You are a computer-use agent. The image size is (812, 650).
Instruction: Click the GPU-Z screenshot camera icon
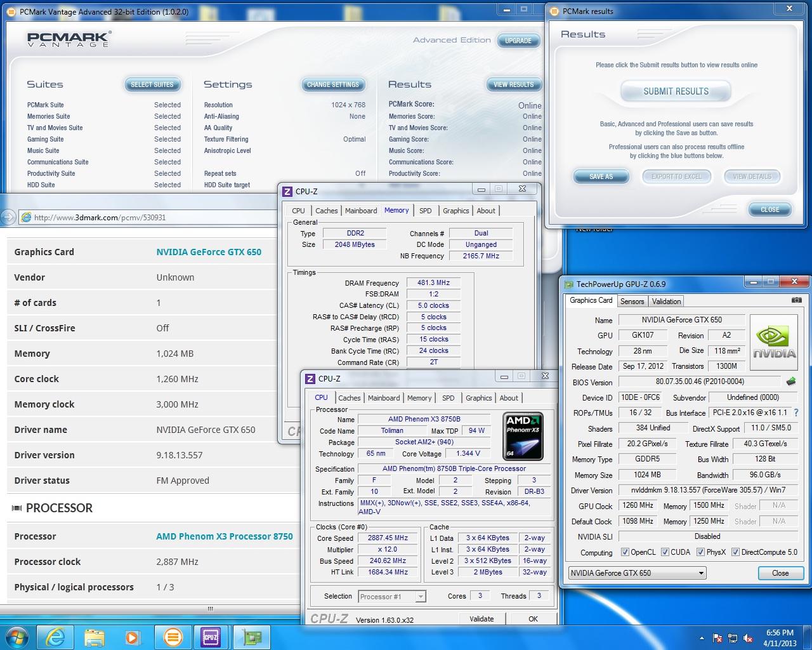click(796, 300)
